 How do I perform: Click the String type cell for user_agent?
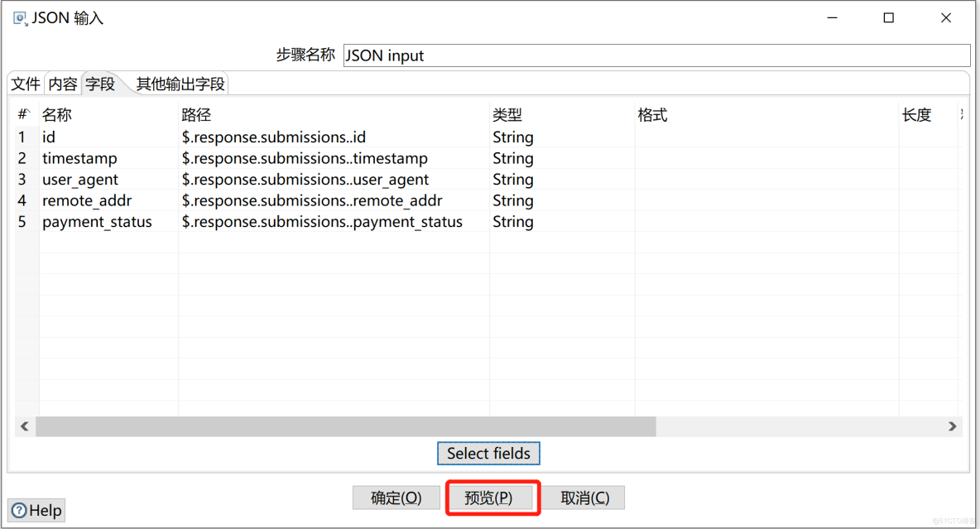513,180
